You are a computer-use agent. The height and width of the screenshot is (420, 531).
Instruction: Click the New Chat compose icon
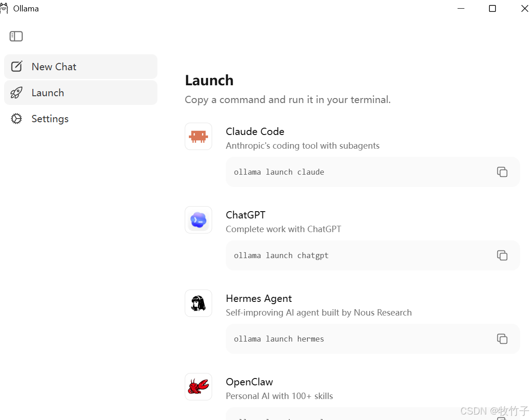pos(16,66)
